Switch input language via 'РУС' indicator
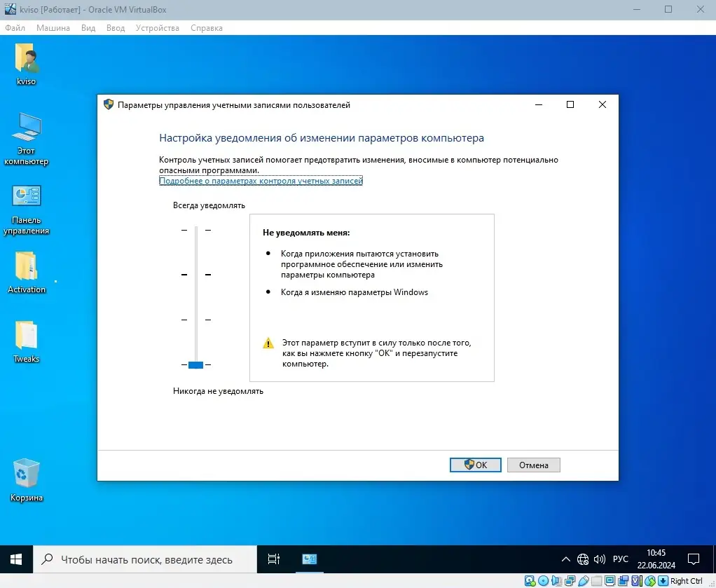Screen dimensions: 716x588 pos(621,559)
